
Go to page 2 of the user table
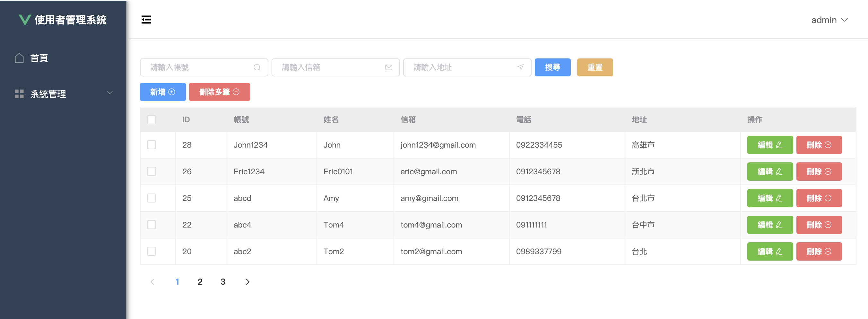200,281
